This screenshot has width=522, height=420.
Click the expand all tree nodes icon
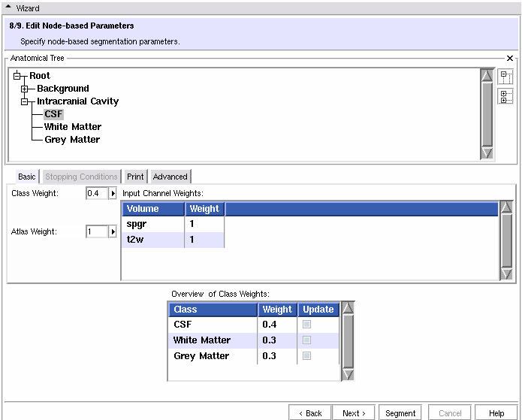[x=505, y=96]
